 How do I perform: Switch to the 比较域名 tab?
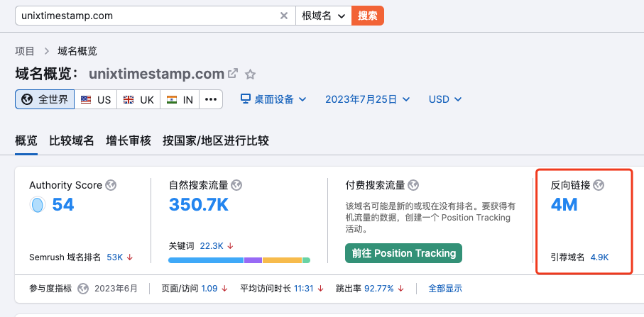point(72,140)
